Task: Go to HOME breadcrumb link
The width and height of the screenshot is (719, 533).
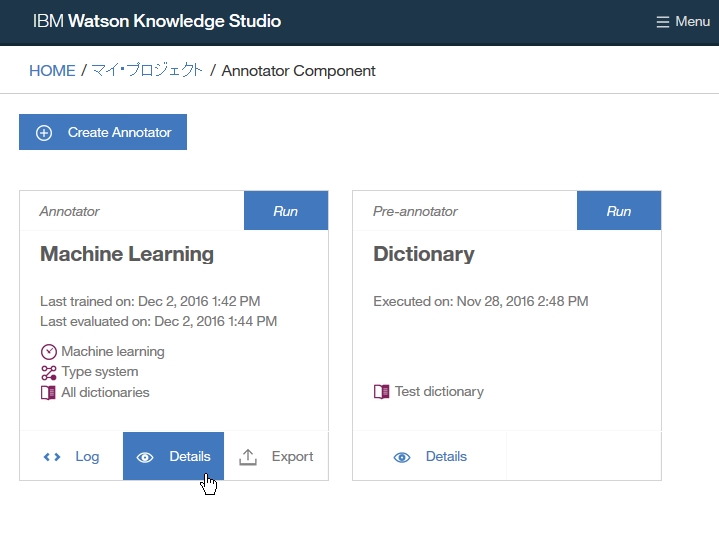Action: click(52, 71)
